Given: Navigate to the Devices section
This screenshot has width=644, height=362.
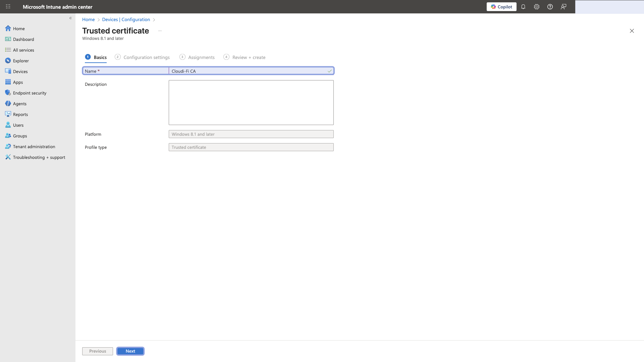Looking at the screenshot, I should pyautogui.click(x=21, y=71).
